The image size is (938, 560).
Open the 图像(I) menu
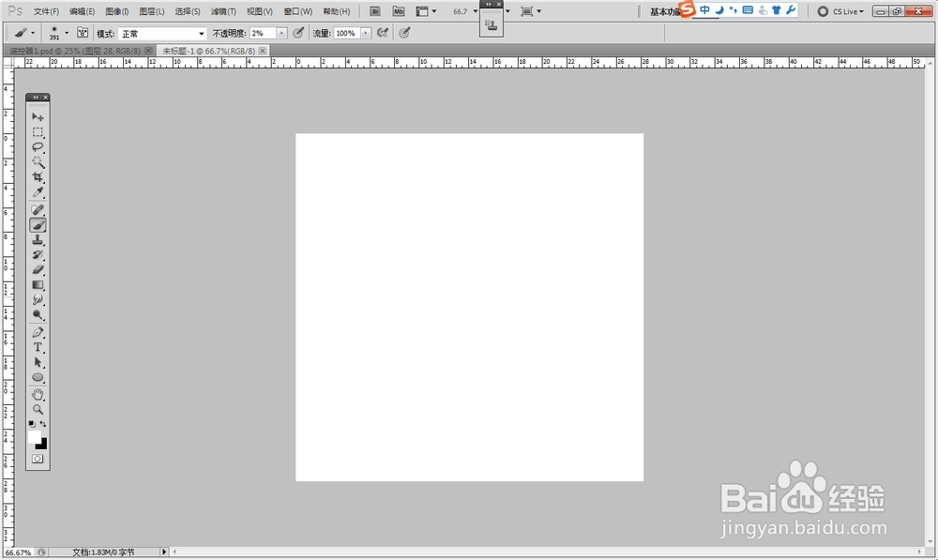tap(116, 11)
